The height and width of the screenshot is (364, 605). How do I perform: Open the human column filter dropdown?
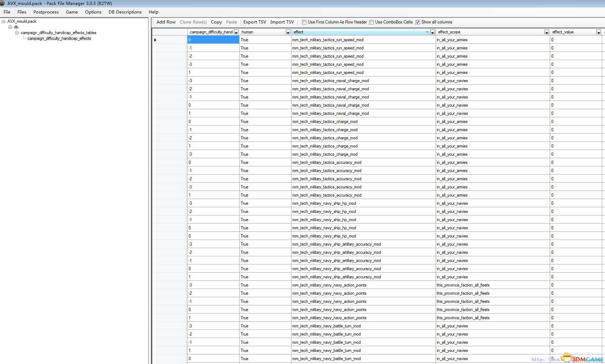click(288, 32)
